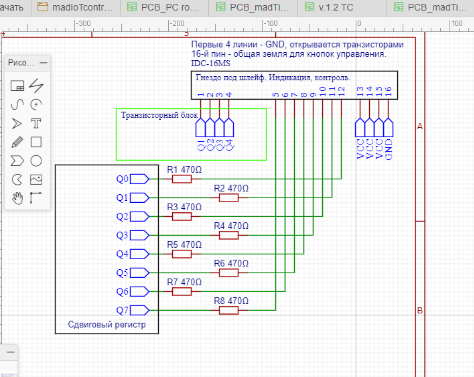The width and height of the screenshot is (474, 377).
Task: Activate the Text tool
Action: 36,124
